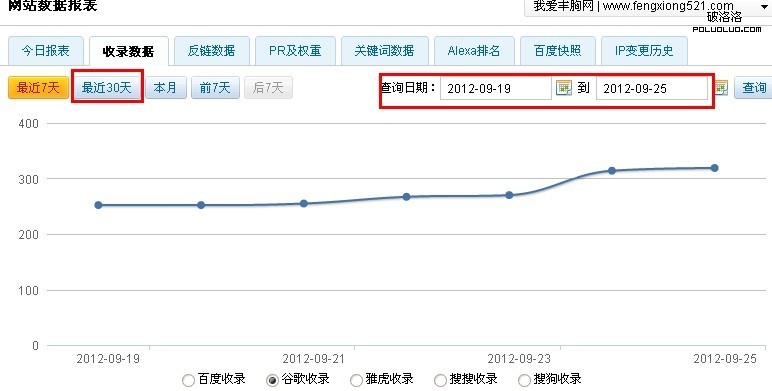Select the 搜搜收录 radio button

440,380
